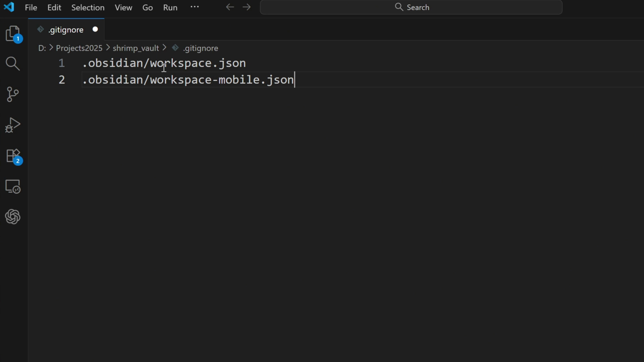Go back with the left arrow

pos(230,7)
